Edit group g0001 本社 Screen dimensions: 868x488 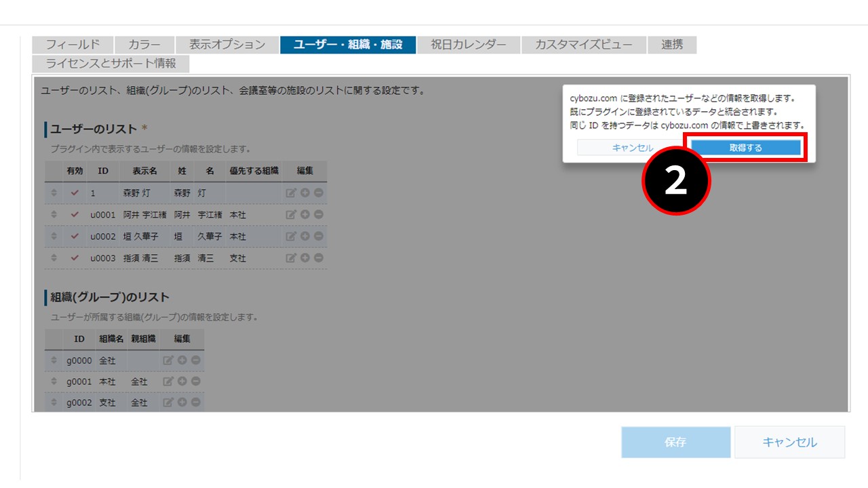pos(168,382)
